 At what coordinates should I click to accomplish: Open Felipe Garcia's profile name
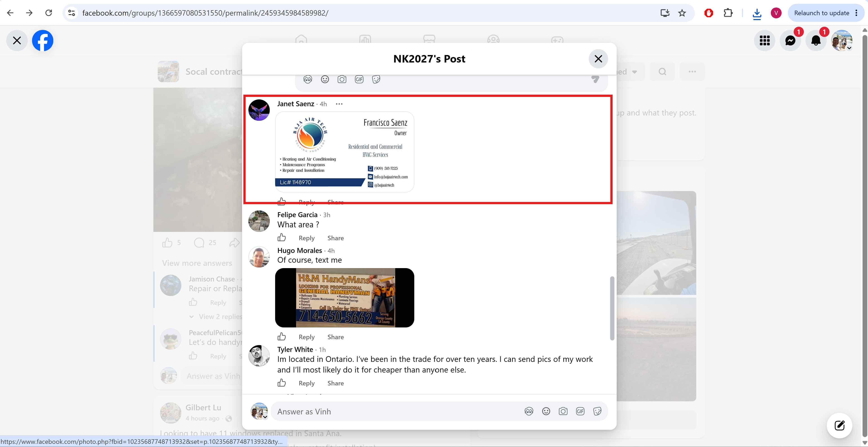click(x=297, y=215)
